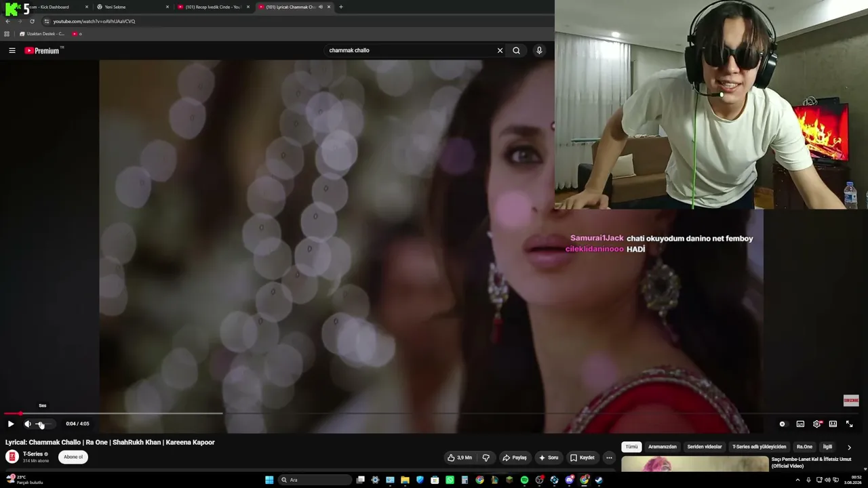Select the Ra.One filter chip
This screenshot has height=488, width=868.
point(804,447)
